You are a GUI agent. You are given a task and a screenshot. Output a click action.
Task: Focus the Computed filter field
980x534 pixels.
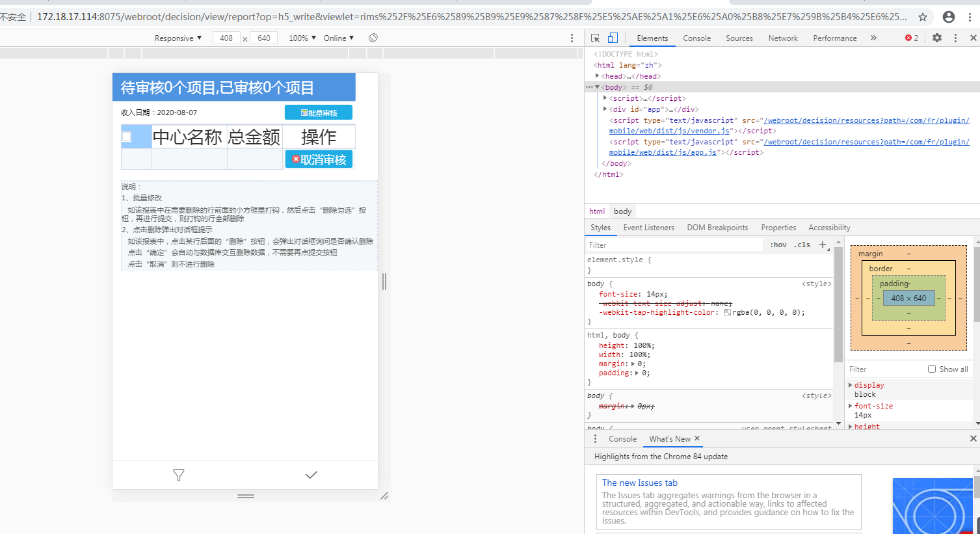[x=886, y=369]
